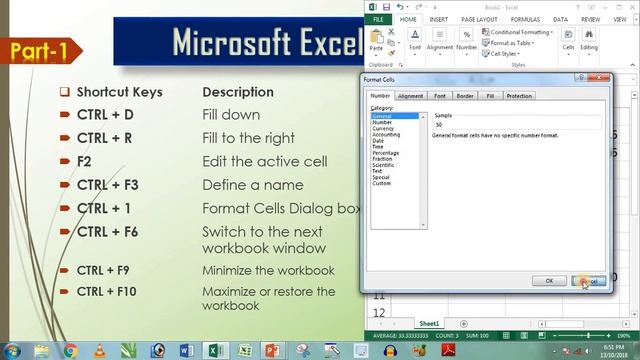Click the Format Painter brush icon
Image resolution: width=640 pixels, height=360 pixels.
391,53
